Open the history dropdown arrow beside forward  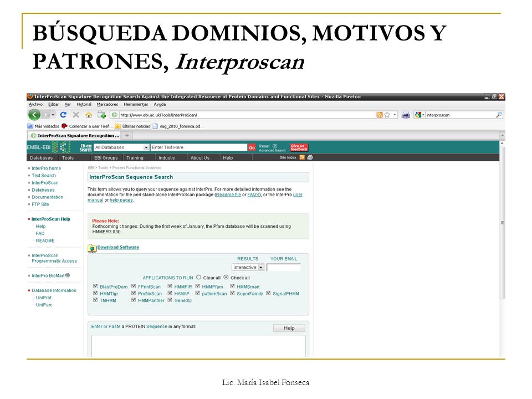coord(53,115)
